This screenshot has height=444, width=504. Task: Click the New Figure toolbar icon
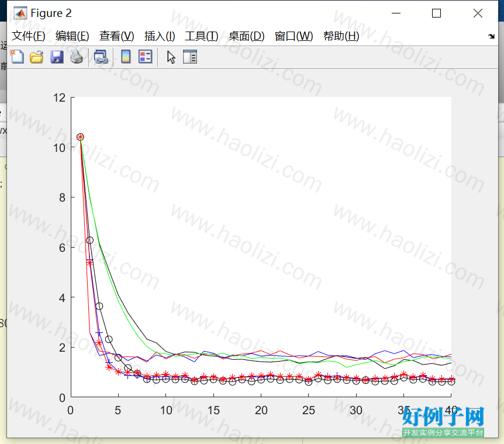pos(17,57)
